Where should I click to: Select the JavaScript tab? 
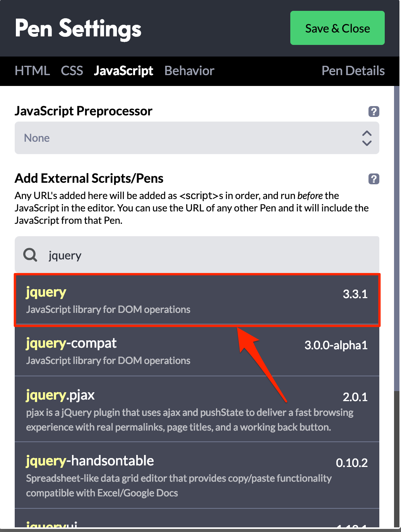click(x=123, y=71)
